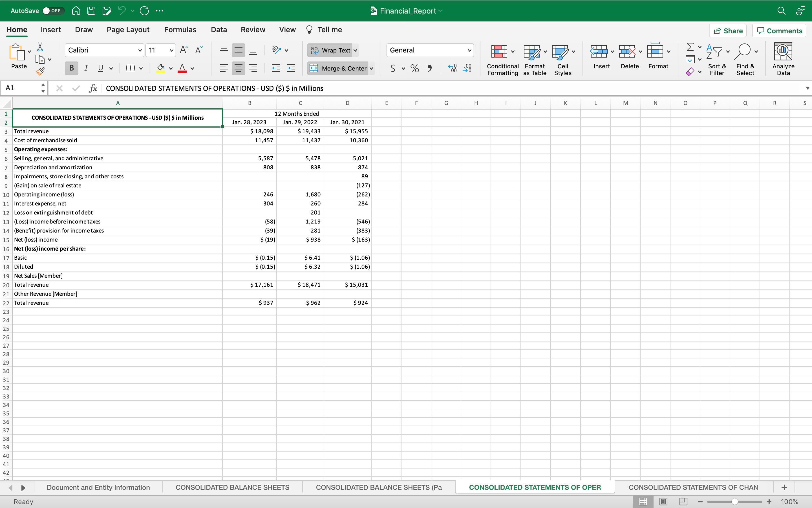
Task: Decrease font size with small A icon
Action: coord(199,50)
